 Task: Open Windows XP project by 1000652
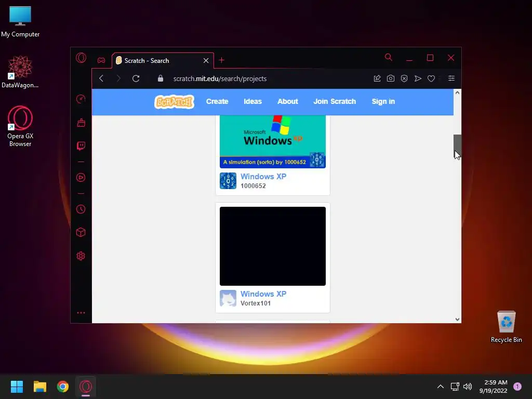coord(263,177)
